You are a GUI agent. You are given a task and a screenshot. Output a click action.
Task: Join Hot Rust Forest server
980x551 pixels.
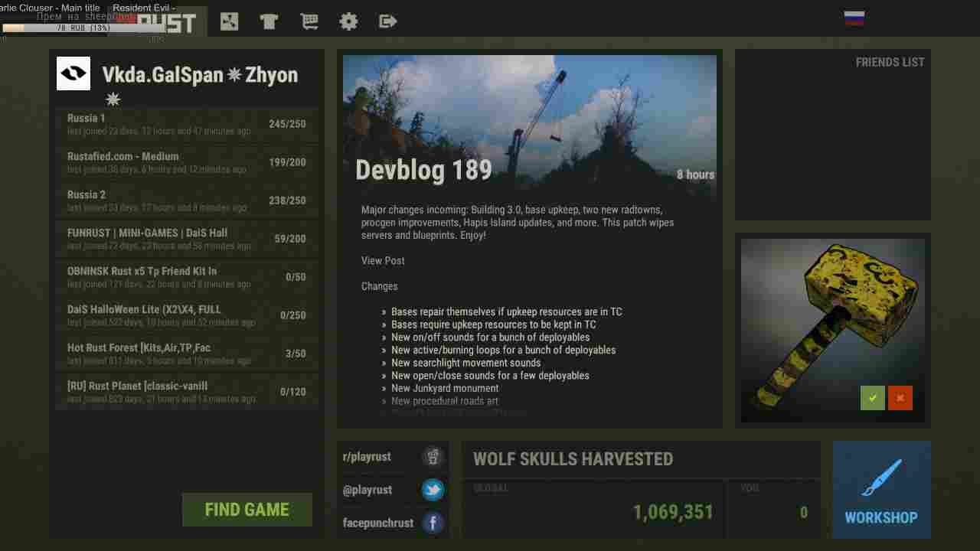click(187, 354)
